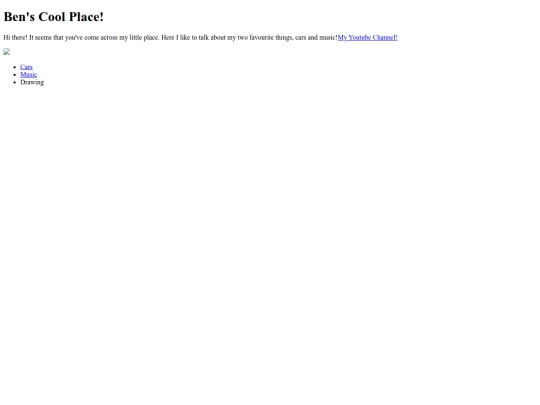Click the phrase "my little place" in paragraph
The height and width of the screenshot is (405, 540).
tap(139, 38)
